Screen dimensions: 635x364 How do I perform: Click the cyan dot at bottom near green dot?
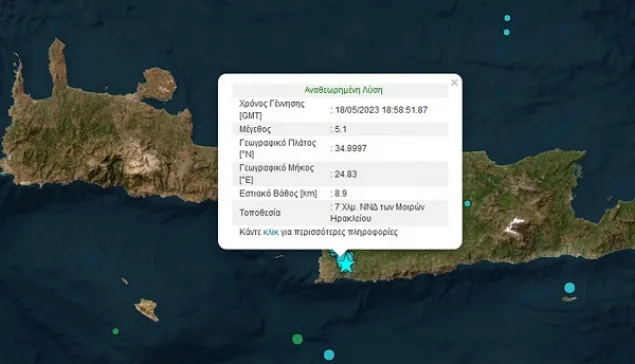(x=329, y=355)
